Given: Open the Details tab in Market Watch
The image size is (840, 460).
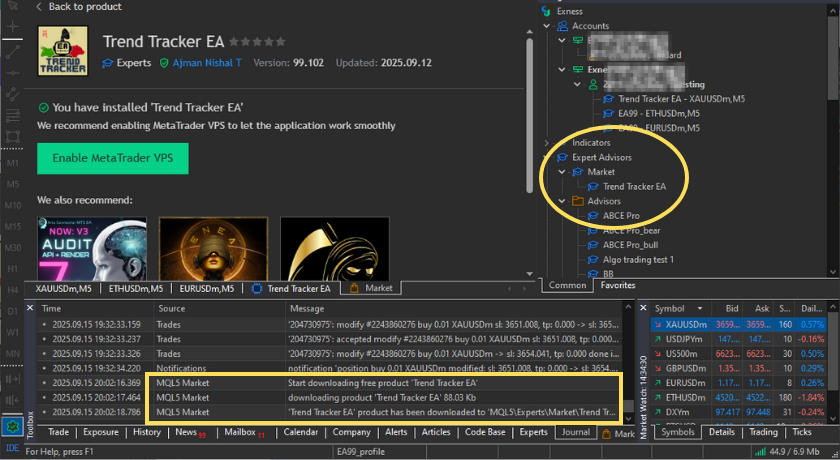Looking at the screenshot, I should pyautogui.click(x=722, y=432).
